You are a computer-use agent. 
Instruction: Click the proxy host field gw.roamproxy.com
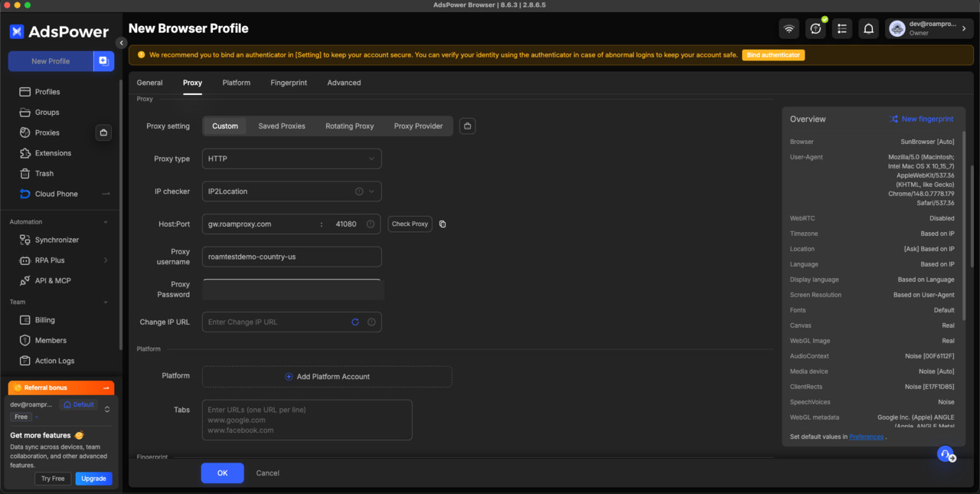(x=260, y=224)
